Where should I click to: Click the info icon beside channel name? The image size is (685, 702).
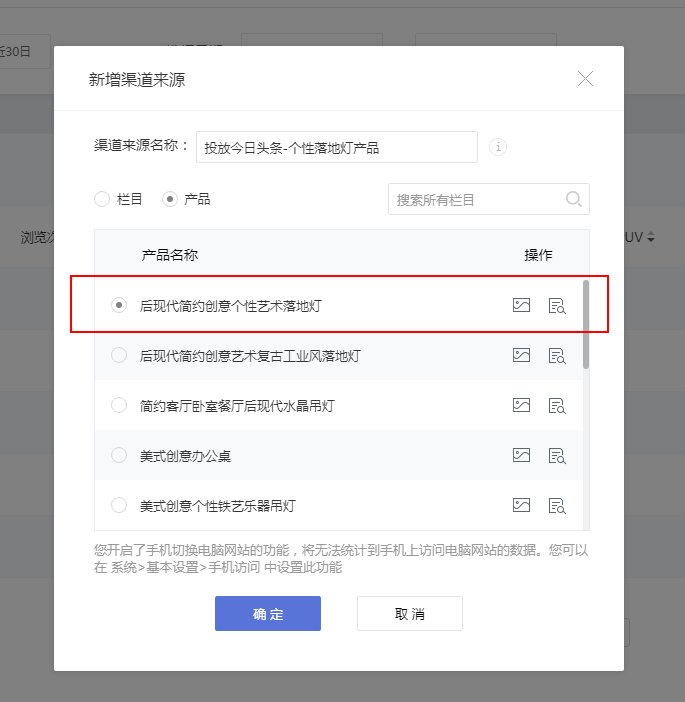(498, 148)
